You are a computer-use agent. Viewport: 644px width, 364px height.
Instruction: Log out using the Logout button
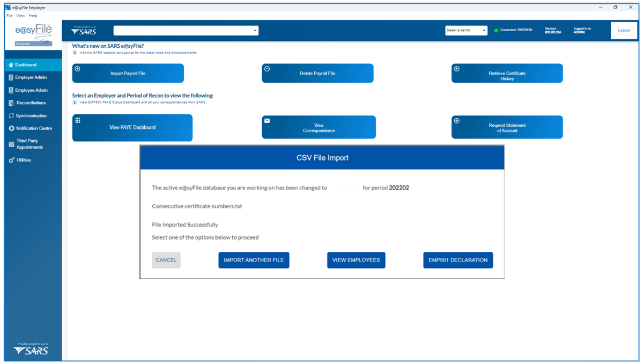coord(624,31)
